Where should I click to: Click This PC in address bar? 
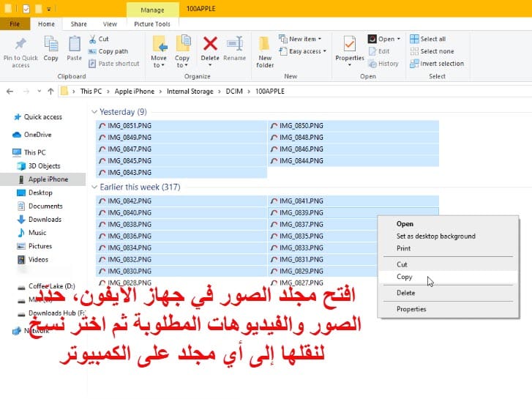[91, 92]
